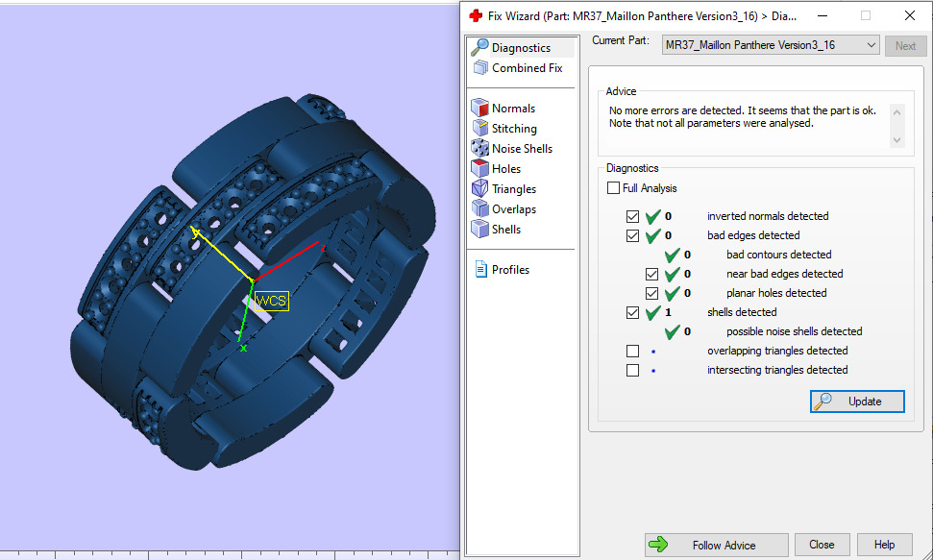Go to the Stitching page

pos(514,129)
